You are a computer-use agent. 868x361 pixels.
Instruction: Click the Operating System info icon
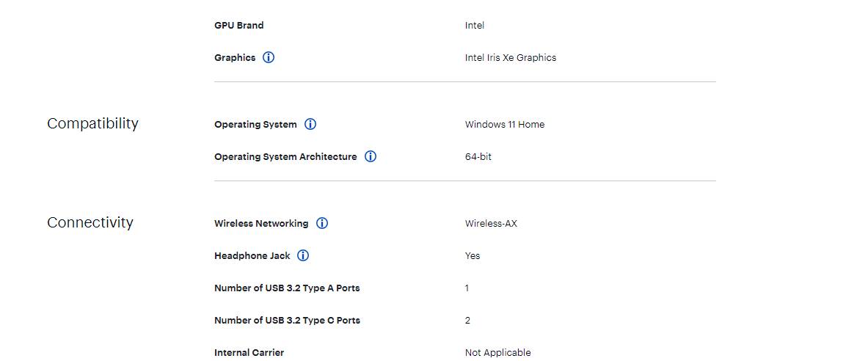310,124
